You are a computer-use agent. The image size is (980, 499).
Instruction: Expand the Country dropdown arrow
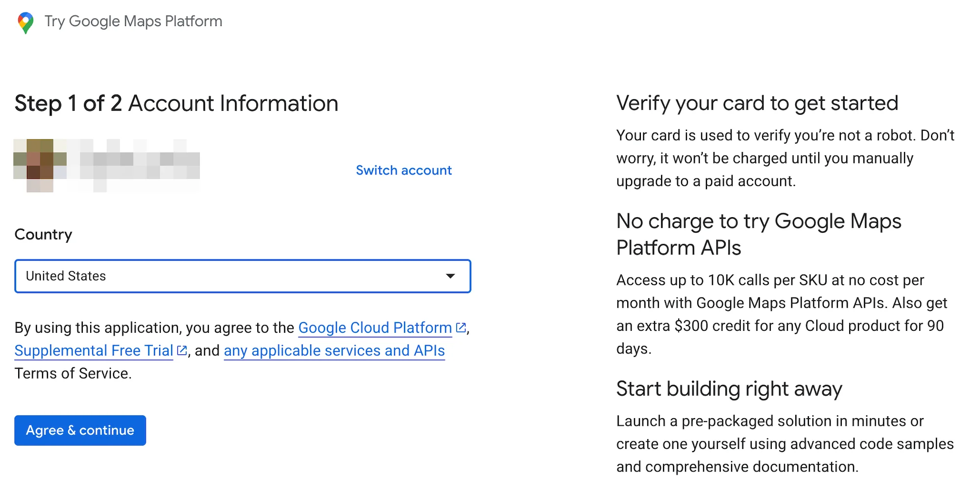(450, 276)
